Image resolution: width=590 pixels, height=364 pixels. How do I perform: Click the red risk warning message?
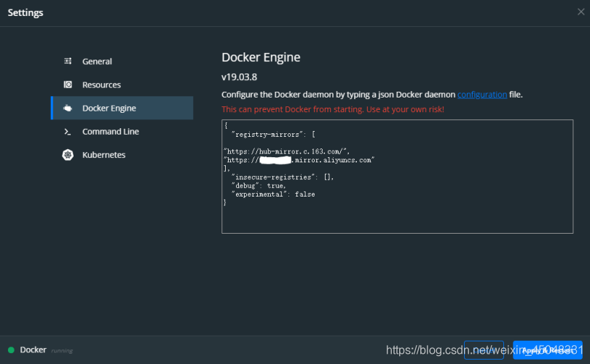tap(333, 109)
